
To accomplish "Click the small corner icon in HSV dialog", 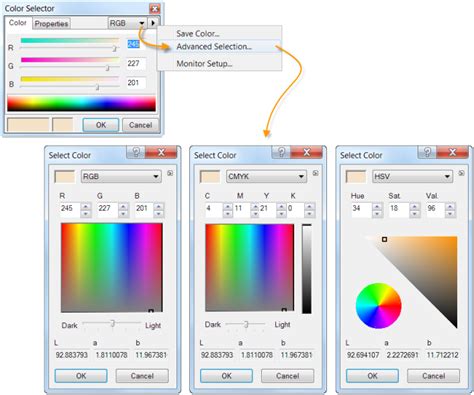I will (461, 173).
